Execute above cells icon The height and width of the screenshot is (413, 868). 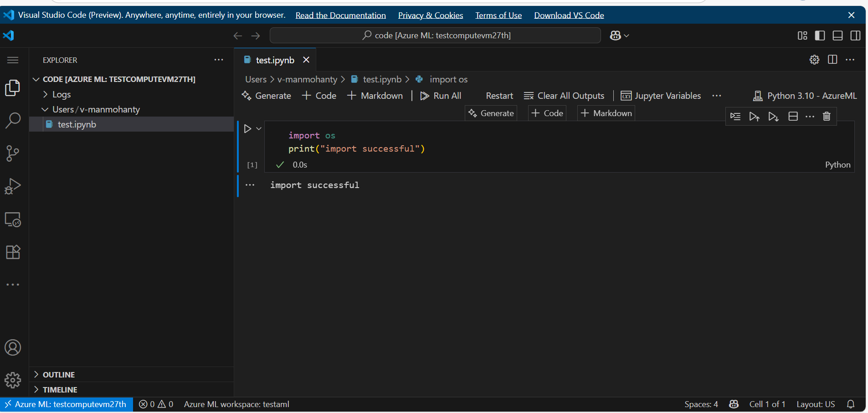pyautogui.click(x=754, y=117)
